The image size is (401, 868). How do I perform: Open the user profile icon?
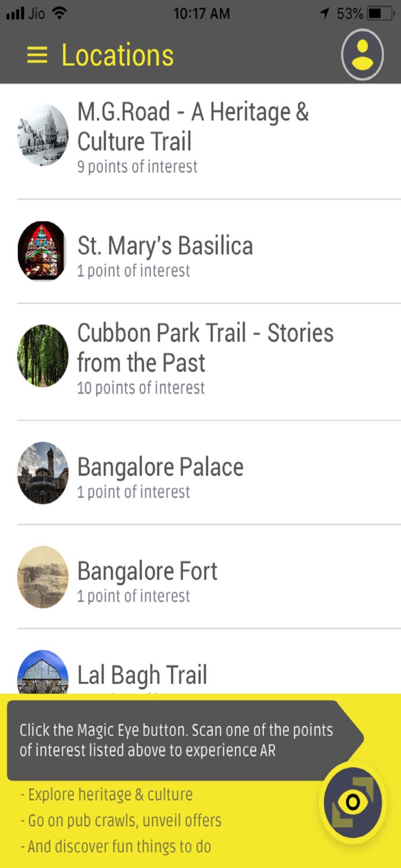coord(361,54)
